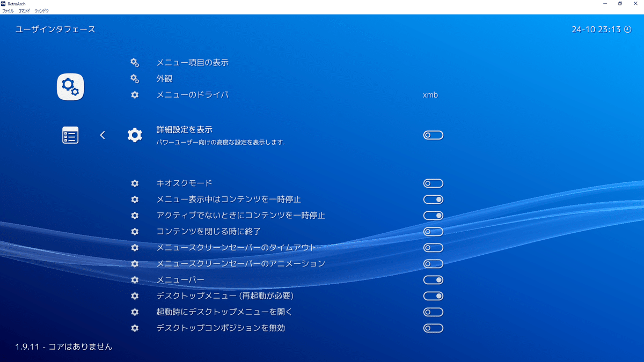Select the メニューのドライバ entry
Screen dimensions: 644x362
192,95
